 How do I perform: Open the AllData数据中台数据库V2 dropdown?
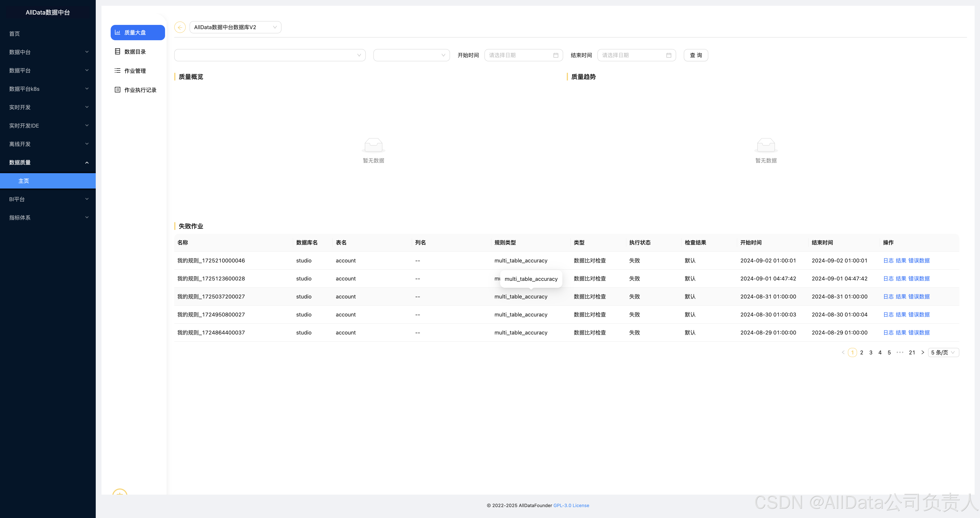coord(235,27)
